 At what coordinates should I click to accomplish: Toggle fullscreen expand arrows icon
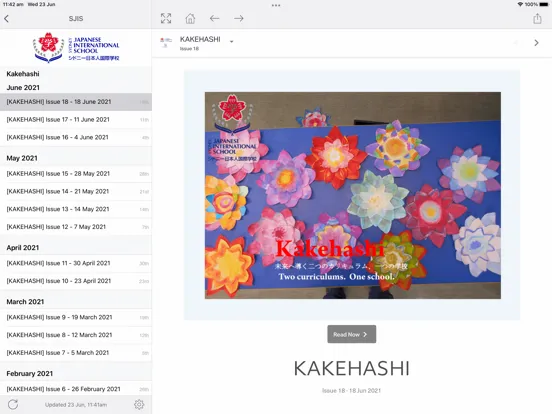(166, 18)
